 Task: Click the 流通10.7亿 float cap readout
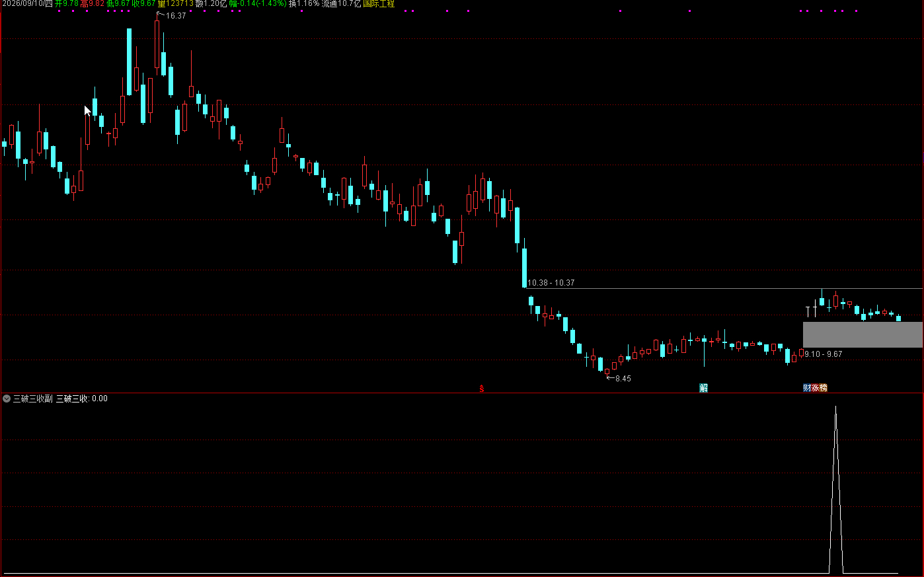pos(342,4)
